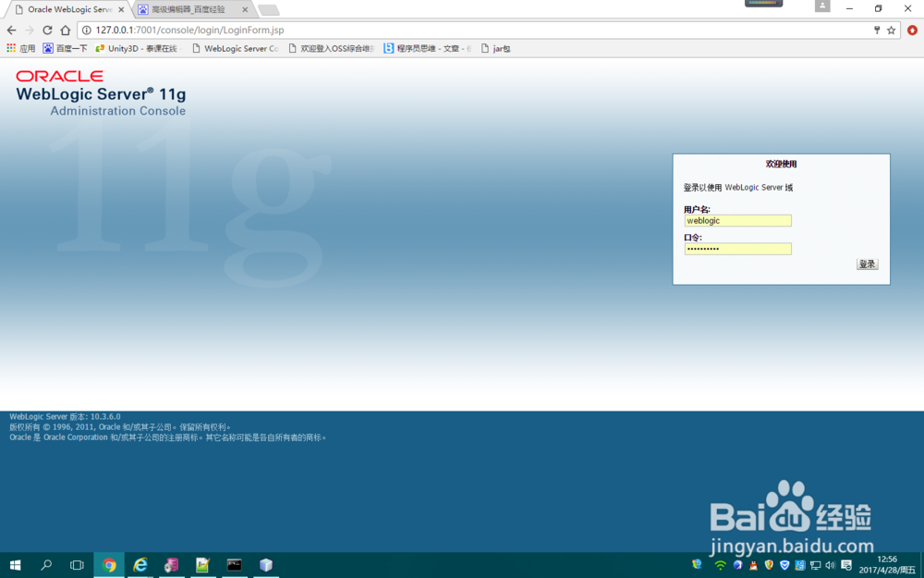The image size is (924, 578).
Task: Open the Unity3D bookmark
Action: point(140,48)
